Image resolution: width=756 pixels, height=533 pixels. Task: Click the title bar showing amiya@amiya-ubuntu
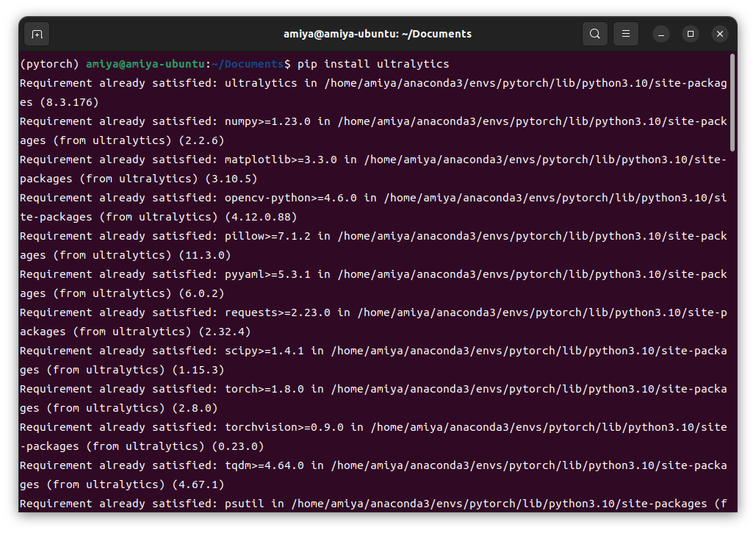click(x=378, y=34)
